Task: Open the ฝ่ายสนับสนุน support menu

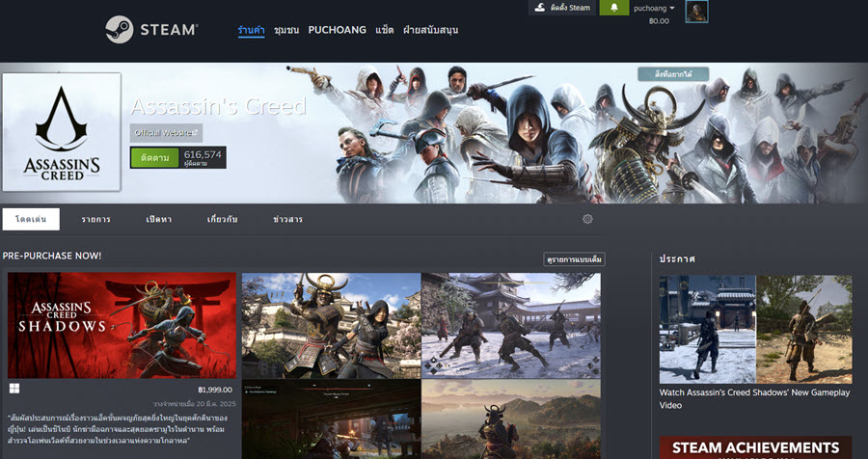Action: (431, 30)
